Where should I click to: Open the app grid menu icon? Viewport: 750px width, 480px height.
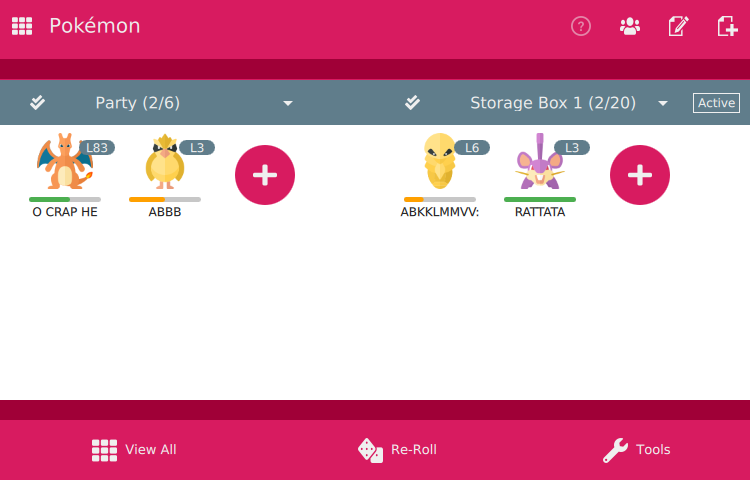22,26
